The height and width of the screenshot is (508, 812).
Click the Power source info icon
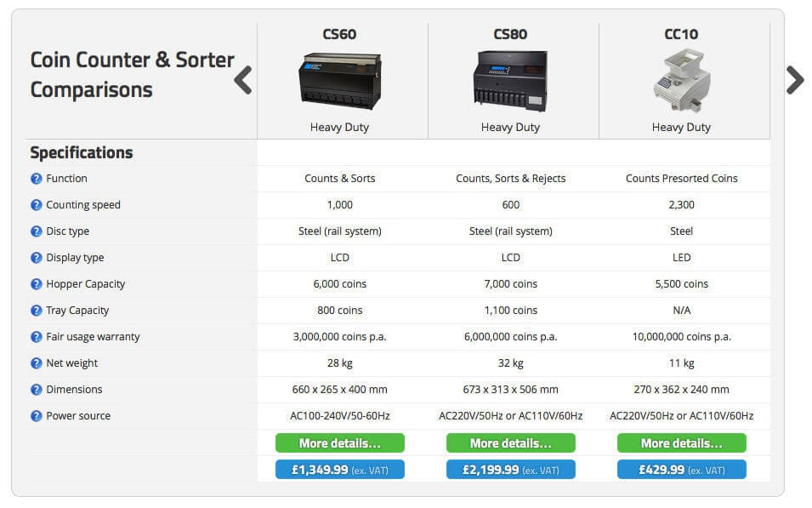(x=37, y=416)
